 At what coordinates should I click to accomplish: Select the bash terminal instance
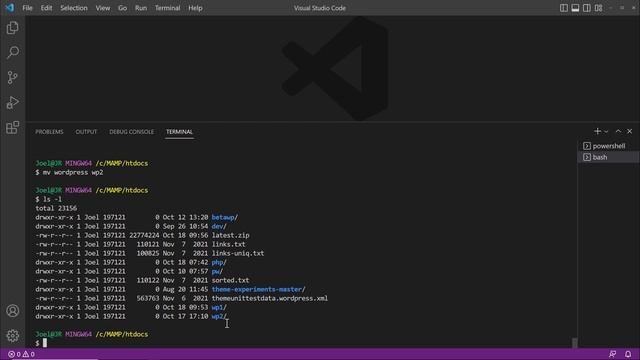pos(608,157)
